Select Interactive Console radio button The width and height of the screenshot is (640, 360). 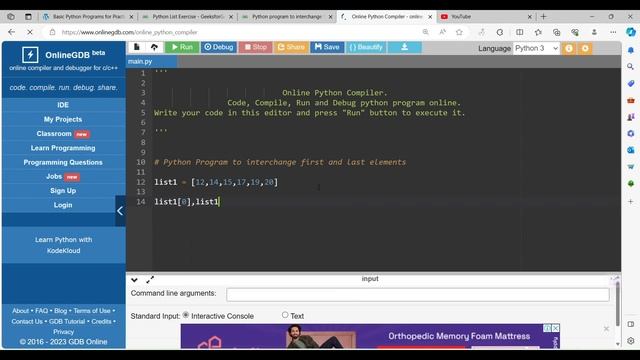coord(186,315)
